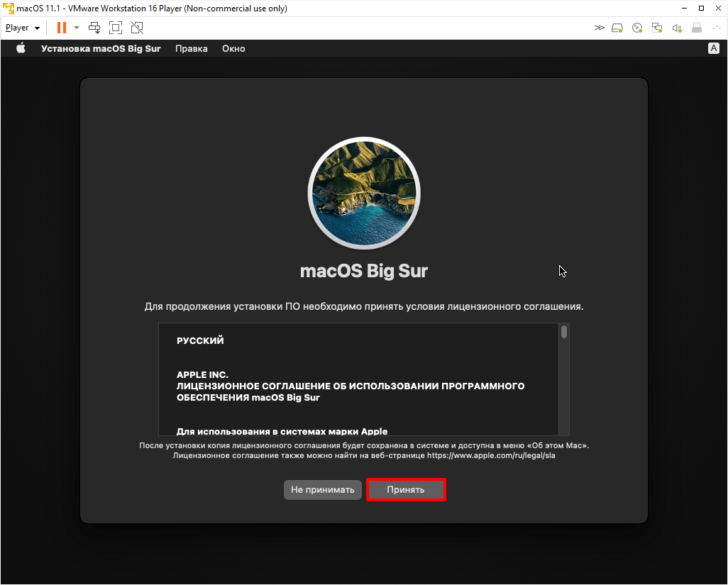Click the keyboard input source indicator A
728x585 pixels.
pos(713,48)
